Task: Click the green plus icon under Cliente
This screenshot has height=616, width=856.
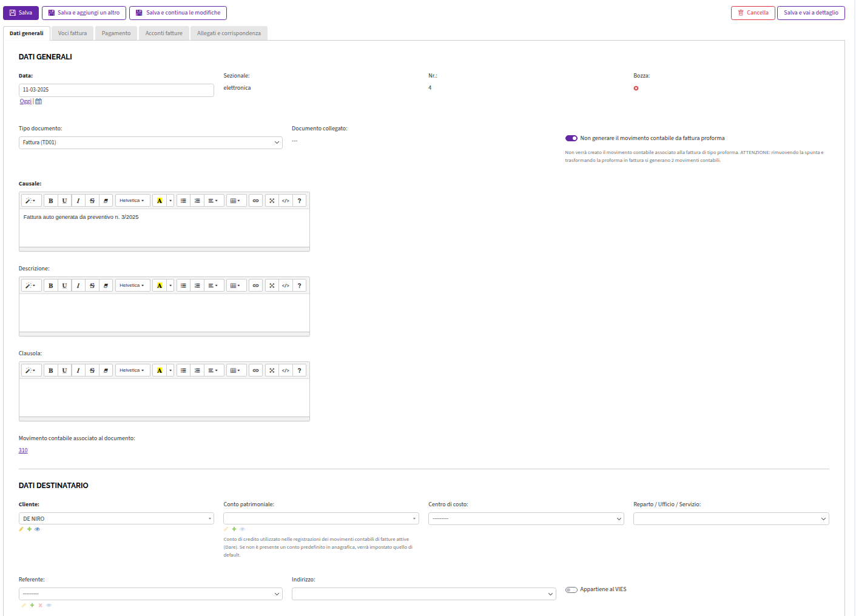Action: pos(29,529)
